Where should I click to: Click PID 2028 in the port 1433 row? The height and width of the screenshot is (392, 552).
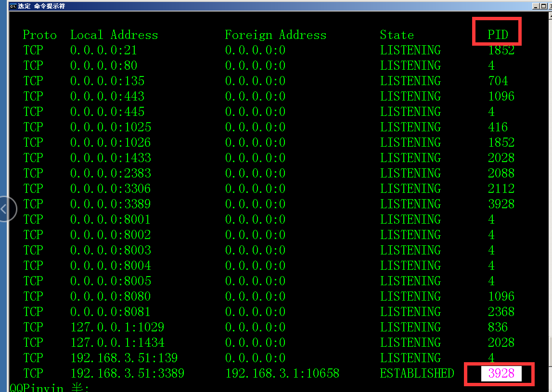tap(501, 158)
